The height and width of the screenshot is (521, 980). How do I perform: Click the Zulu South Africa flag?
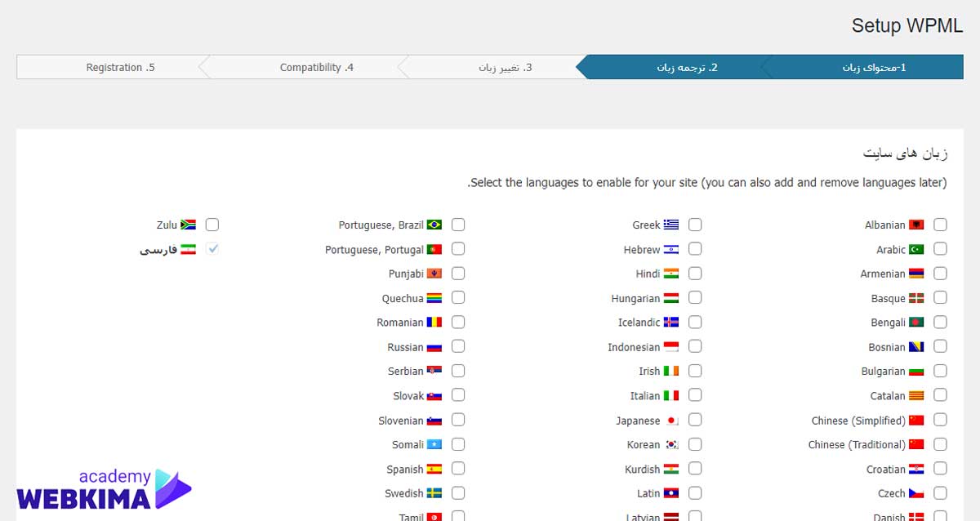tap(188, 225)
